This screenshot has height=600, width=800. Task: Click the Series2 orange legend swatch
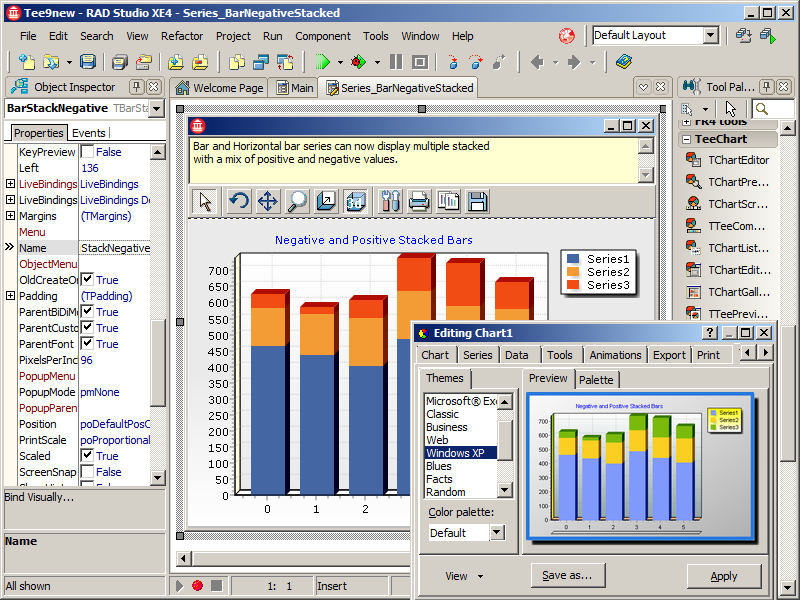[x=573, y=272]
